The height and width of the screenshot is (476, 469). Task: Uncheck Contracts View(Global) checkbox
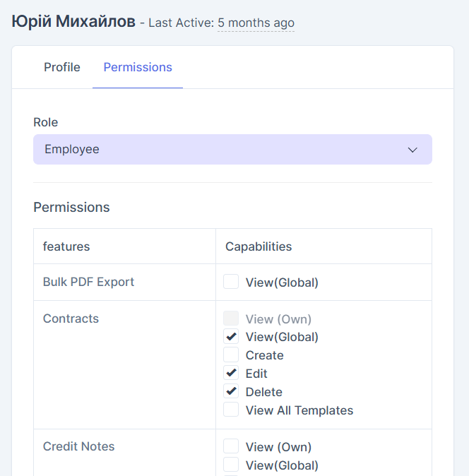pos(231,337)
